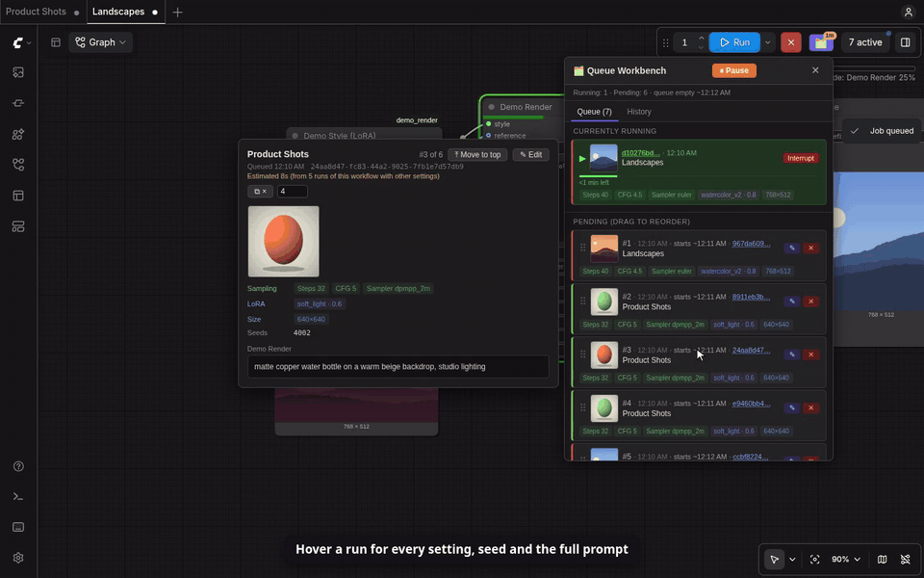
Task: Toggle the minimap icon
Action: coord(883,559)
